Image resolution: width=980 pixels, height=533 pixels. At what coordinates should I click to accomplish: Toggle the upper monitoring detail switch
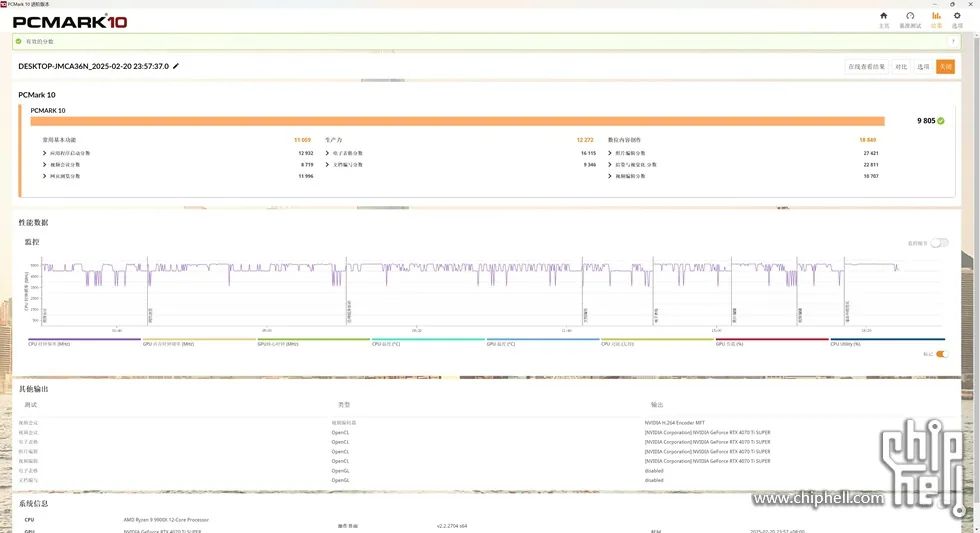939,242
